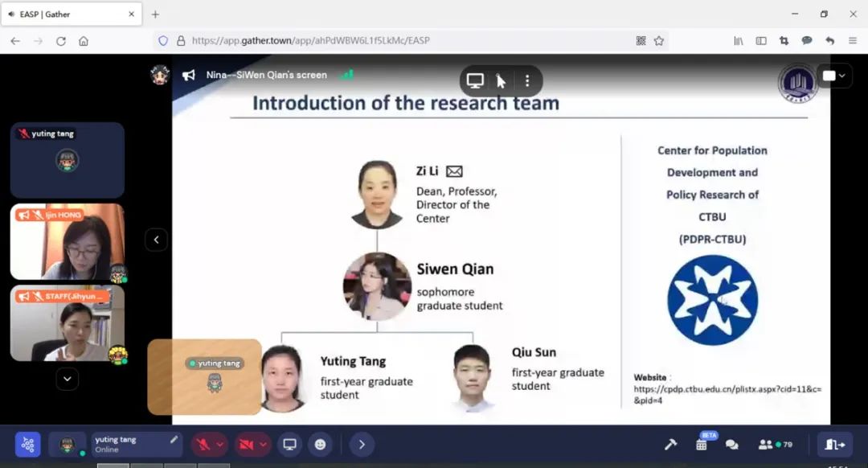Toggle the pointer cursor on shared screen
The image size is (868, 468).
[x=501, y=80]
